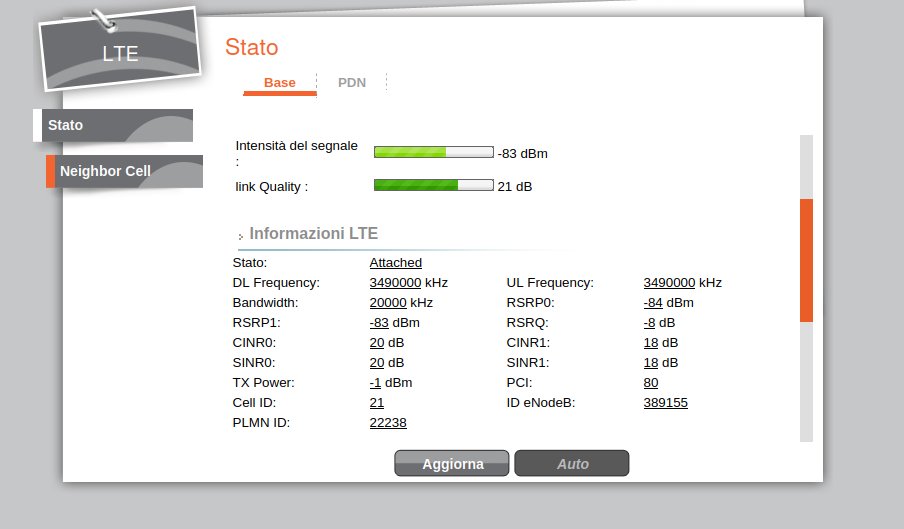Select RSRP1 value -83 dBm
The height and width of the screenshot is (529, 904).
[x=395, y=323]
